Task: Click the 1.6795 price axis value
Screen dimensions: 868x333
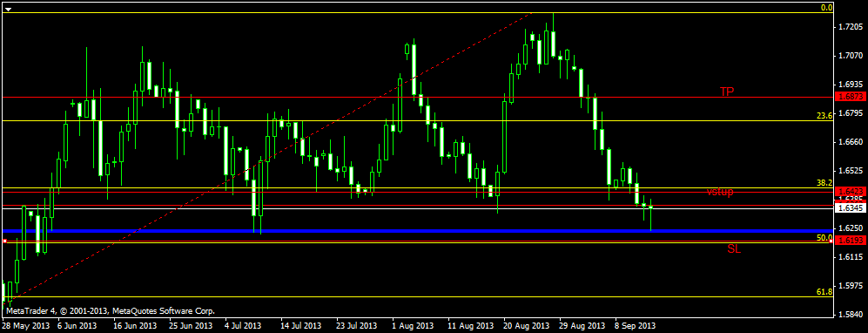Action: point(851,113)
